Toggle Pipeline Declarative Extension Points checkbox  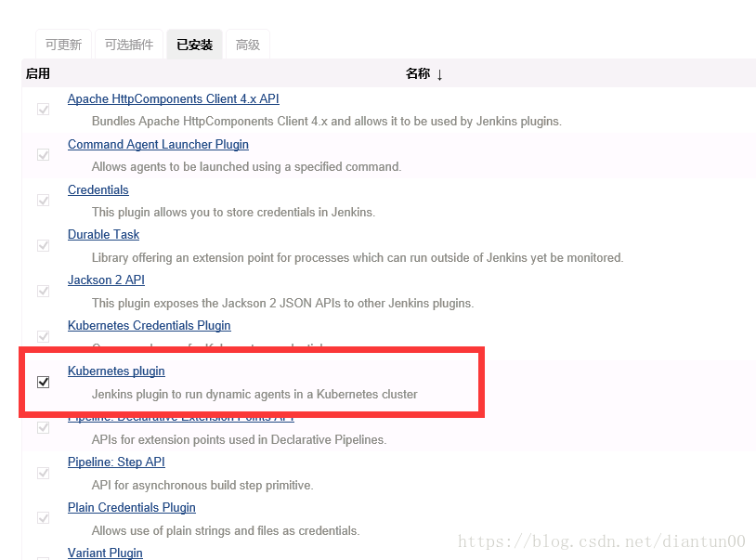tap(44, 427)
